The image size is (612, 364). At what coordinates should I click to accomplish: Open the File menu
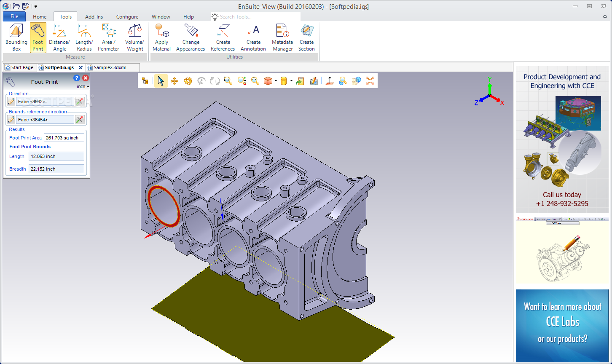pyautogui.click(x=14, y=16)
